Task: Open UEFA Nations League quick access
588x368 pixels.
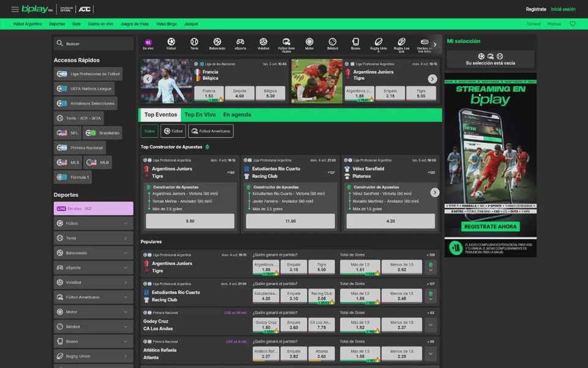Action: click(84, 88)
